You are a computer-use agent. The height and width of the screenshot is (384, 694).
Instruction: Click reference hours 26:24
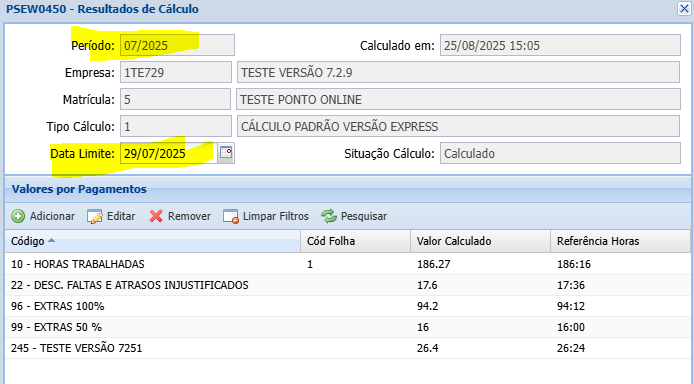coord(571,348)
